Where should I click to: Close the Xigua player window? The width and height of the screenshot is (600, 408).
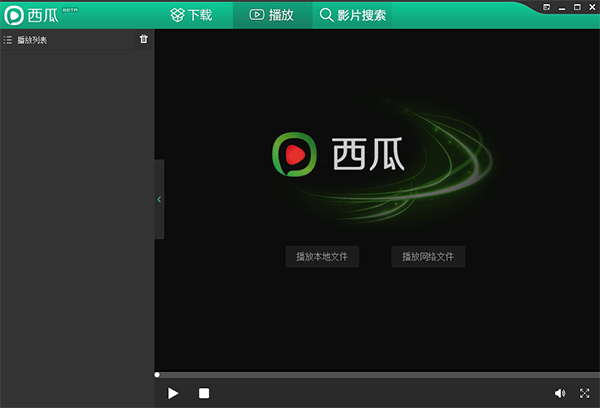(592, 7)
